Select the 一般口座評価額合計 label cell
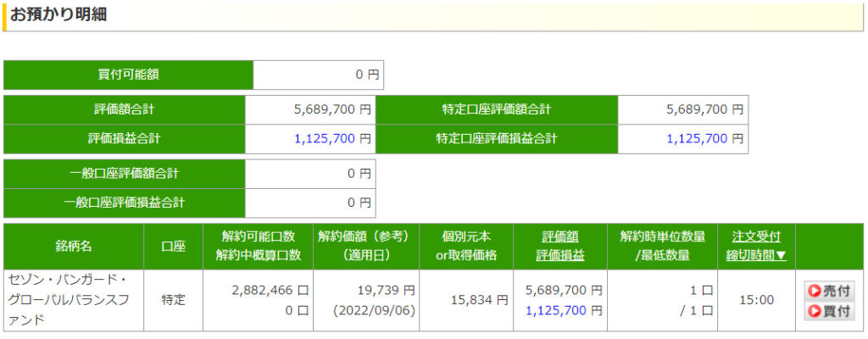Screen dimensions: 868x339 pos(124,174)
